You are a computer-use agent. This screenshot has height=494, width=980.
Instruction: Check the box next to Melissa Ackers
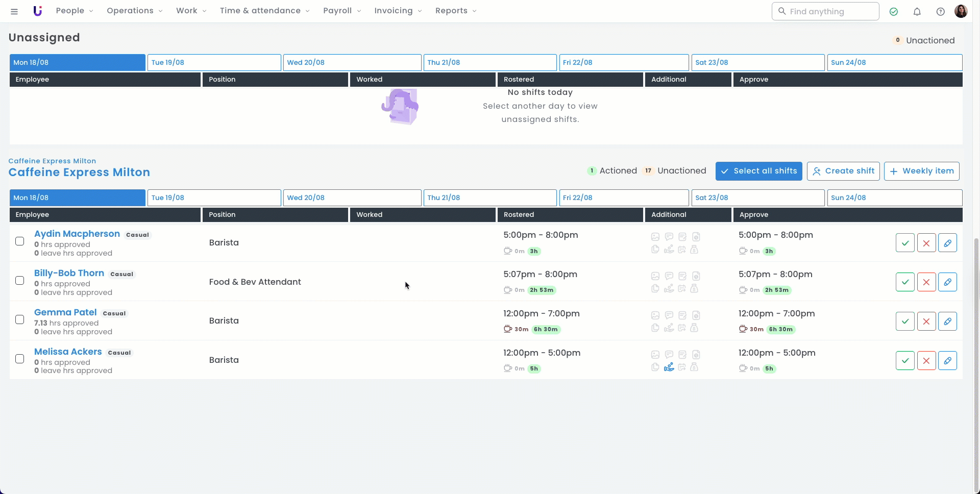(20, 359)
